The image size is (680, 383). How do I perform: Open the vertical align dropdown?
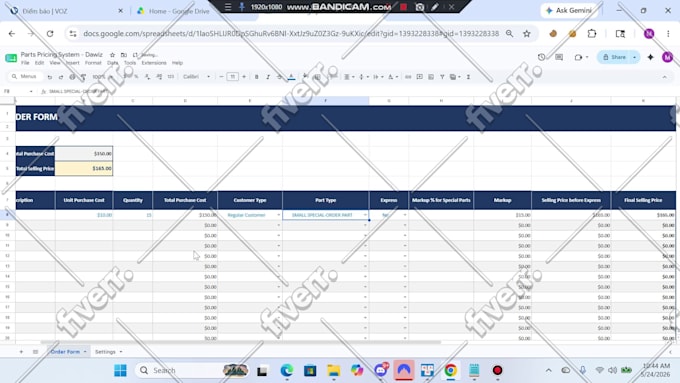(x=363, y=77)
